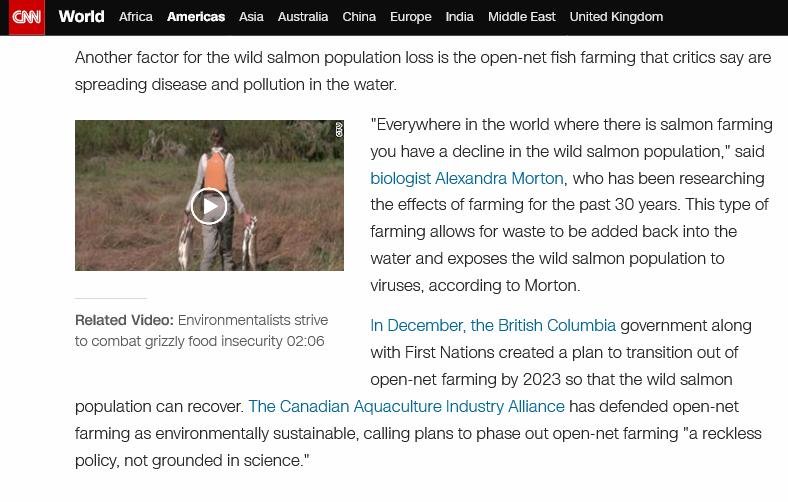Open the World section heading
Screen dimensions: 788x502
pos(81,17)
